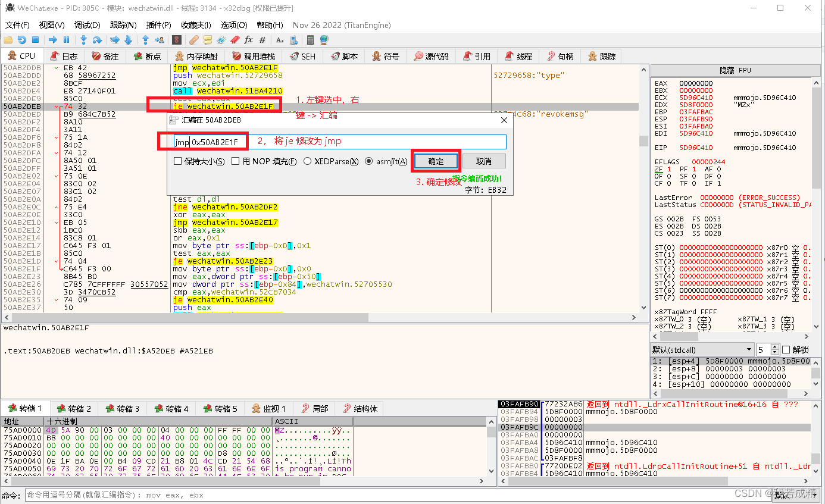
Task: Select the EAX register value
Action: tap(696, 83)
